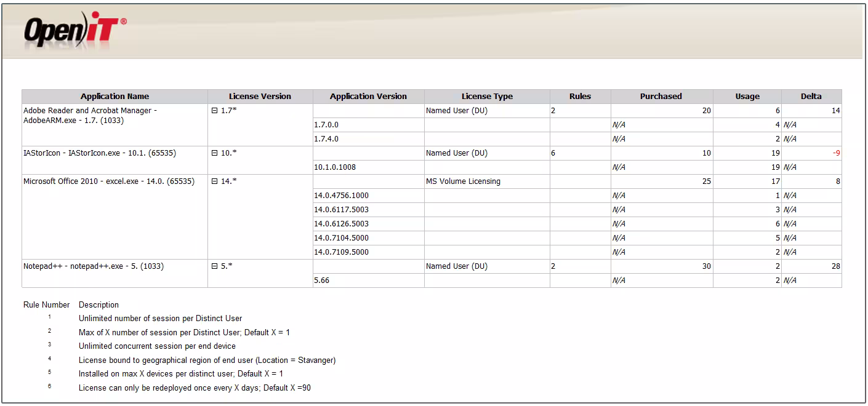
Task: Click the Delta column header
Action: 811,97
